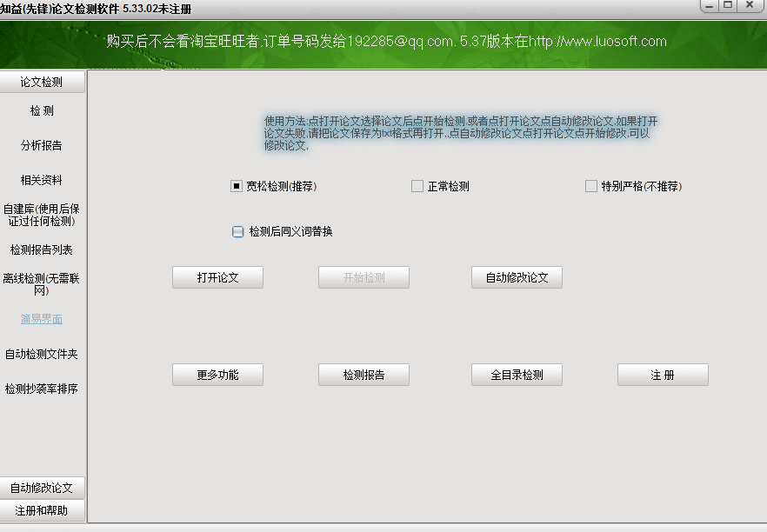Choose 检测抄袭率排序 in the sidebar
767x532 pixels.
tap(42, 389)
